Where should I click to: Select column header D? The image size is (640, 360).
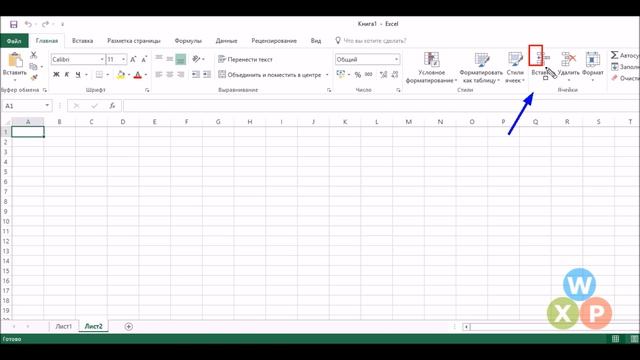click(123, 122)
